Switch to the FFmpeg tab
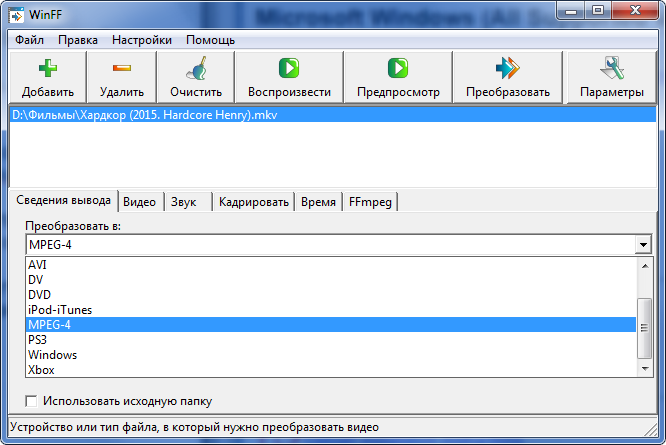The height and width of the screenshot is (445, 666). [370, 202]
